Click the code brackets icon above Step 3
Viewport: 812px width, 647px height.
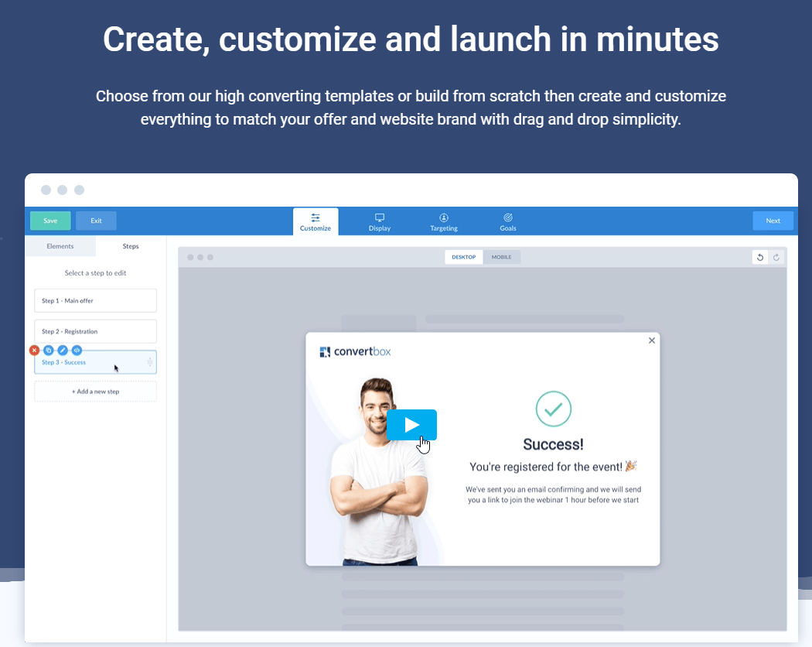77,351
